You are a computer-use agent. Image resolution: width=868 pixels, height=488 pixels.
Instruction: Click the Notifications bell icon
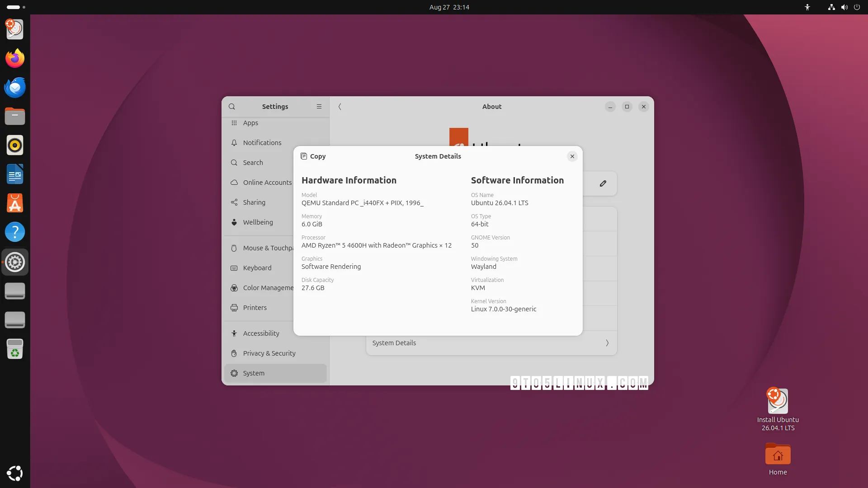pos(234,143)
